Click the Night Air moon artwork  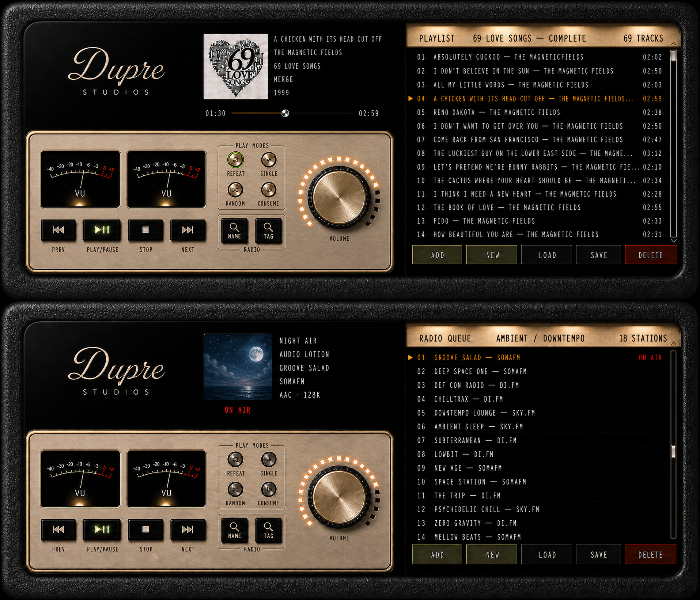(x=238, y=367)
